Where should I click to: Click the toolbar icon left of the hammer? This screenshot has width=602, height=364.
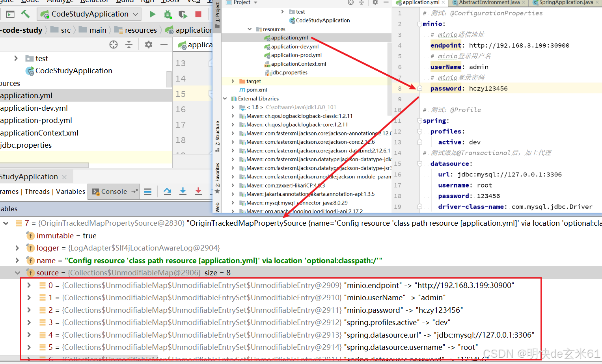point(10,15)
